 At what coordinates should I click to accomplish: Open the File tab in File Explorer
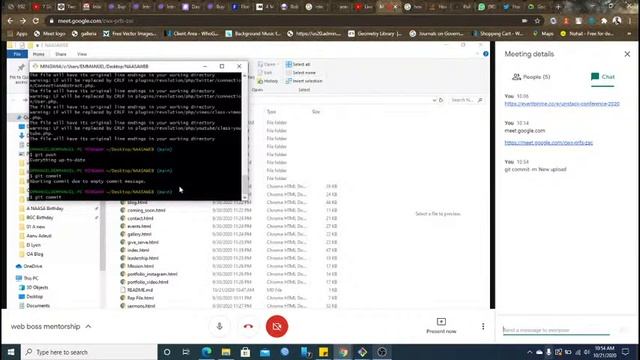(x=17, y=54)
